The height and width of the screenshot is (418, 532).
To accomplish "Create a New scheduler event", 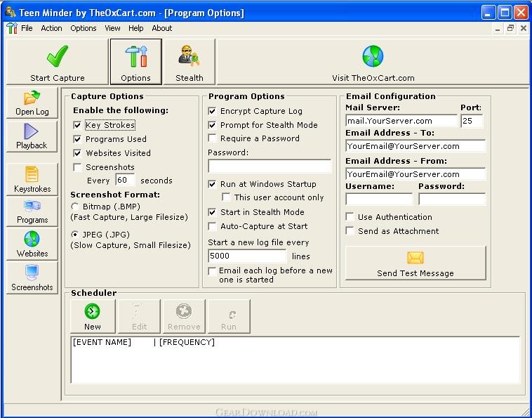I will [93, 316].
